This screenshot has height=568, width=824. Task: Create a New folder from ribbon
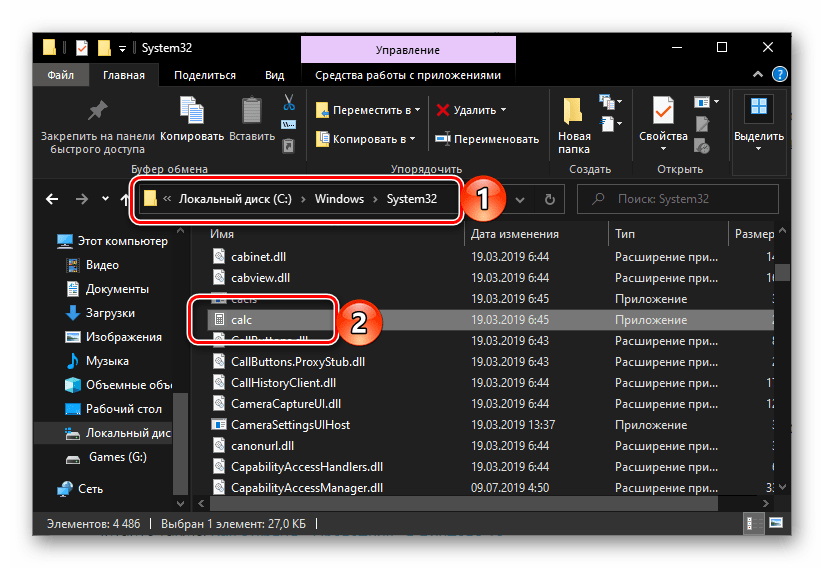pyautogui.click(x=573, y=124)
